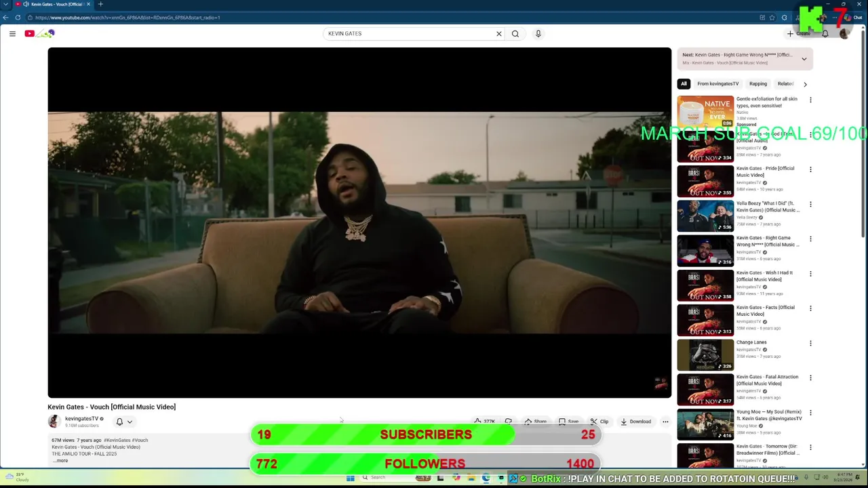The image size is (868, 488).
Task: Open kevingatesTV channel avatar
Action: click(x=54, y=422)
